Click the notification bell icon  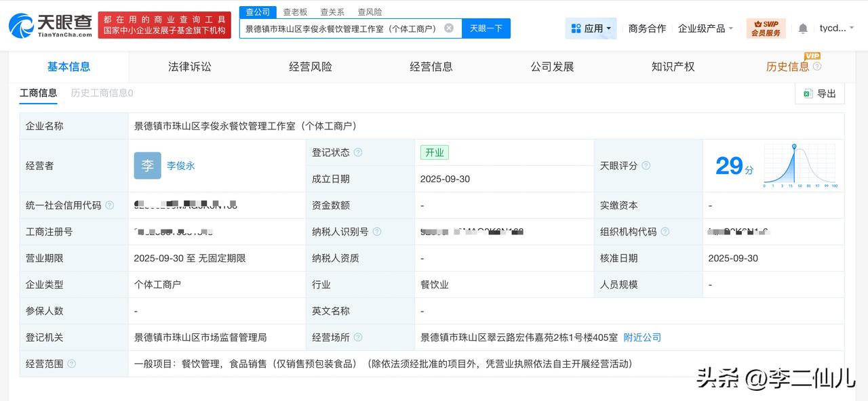[x=803, y=28]
